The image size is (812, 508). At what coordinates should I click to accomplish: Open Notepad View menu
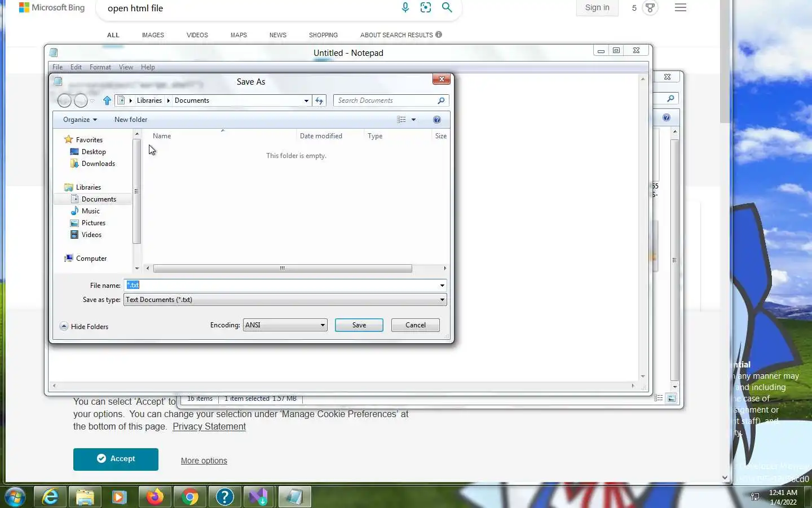coord(126,67)
